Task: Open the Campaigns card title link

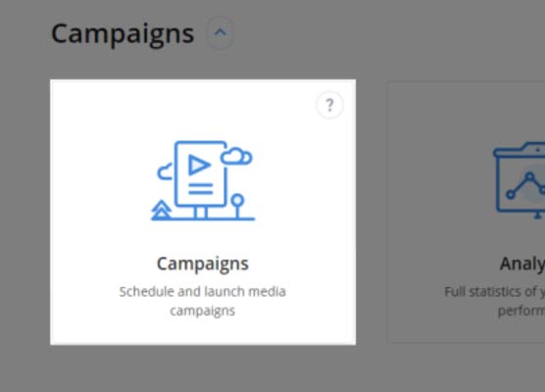Action: tap(203, 264)
